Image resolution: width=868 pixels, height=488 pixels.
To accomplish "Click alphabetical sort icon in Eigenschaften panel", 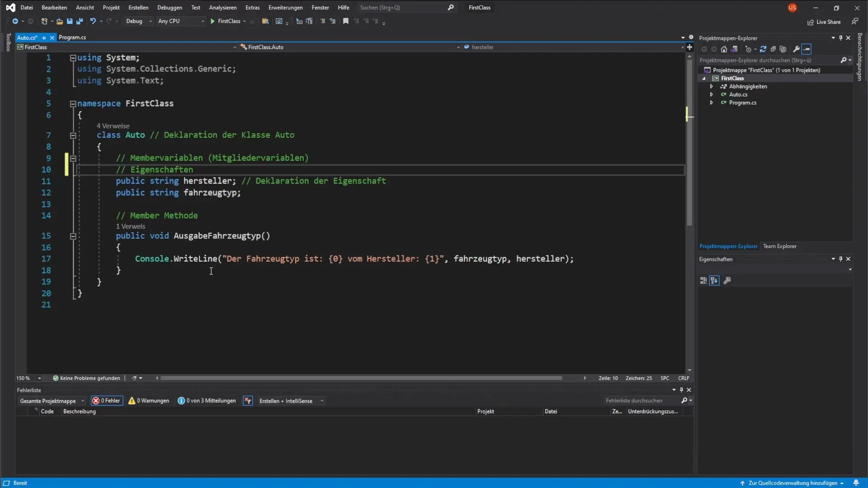I will pos(714,281).
